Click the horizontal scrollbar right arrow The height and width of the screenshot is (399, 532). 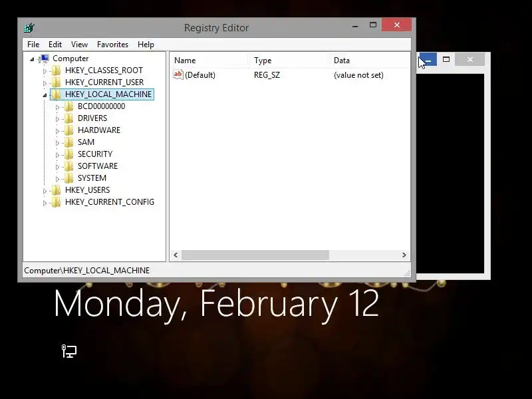click(404, 255)
